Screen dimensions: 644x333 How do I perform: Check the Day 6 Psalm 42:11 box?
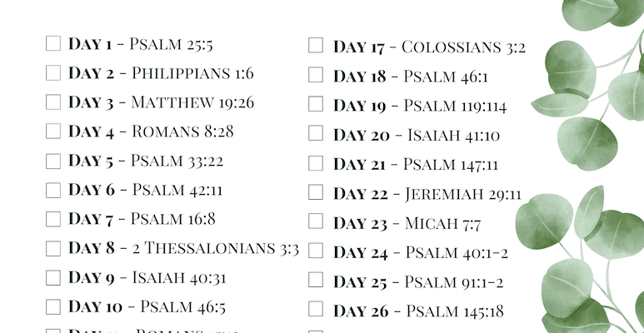coord(53,190)
